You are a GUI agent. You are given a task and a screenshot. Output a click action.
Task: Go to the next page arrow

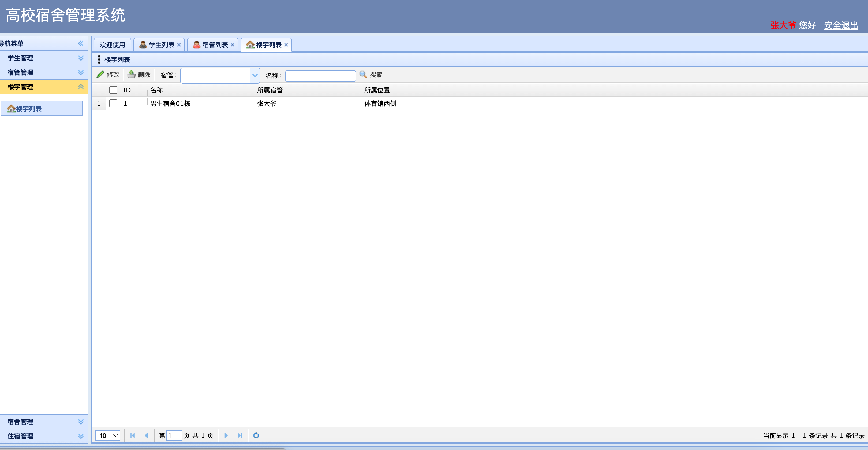point(226,435)
